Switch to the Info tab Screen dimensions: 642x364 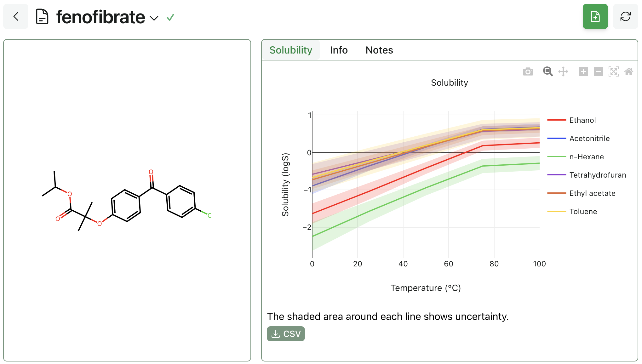(339, 50)
